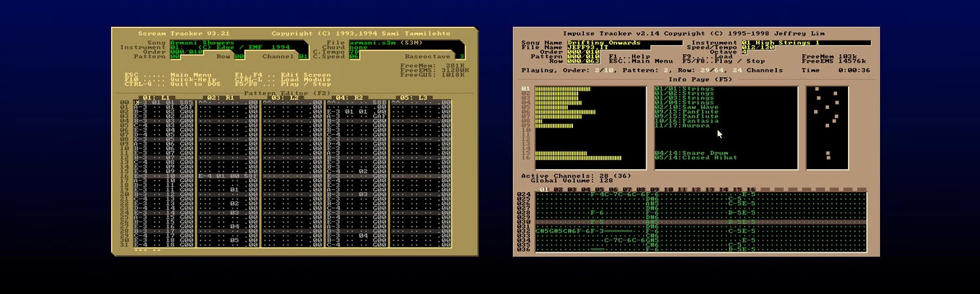Click Impulse Tracker FreeEMS 14576k readout
Viewport: 980px width, 294px height.
(x=834, y=61)
